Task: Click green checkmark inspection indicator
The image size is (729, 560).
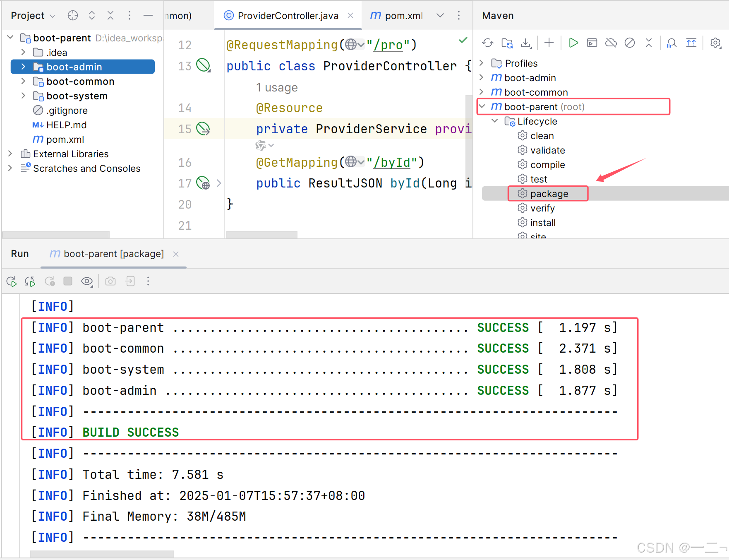Action: [x=463, y=40]
